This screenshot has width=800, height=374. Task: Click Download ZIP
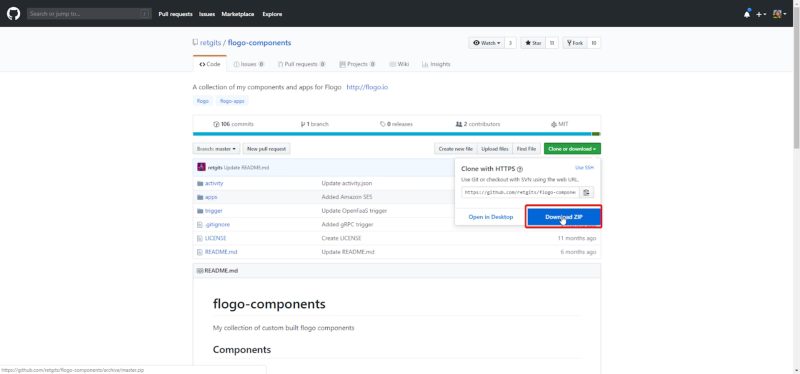[564, 217]
